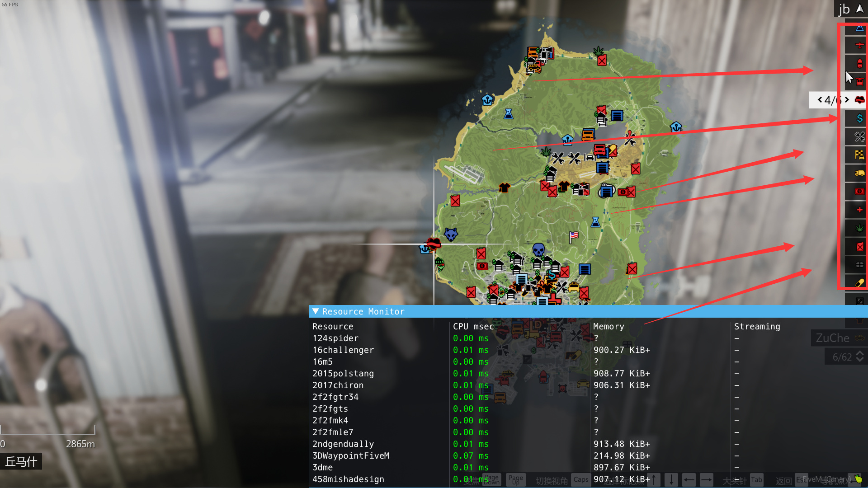Select the 2017chiron resource row

tap(588, 385)
